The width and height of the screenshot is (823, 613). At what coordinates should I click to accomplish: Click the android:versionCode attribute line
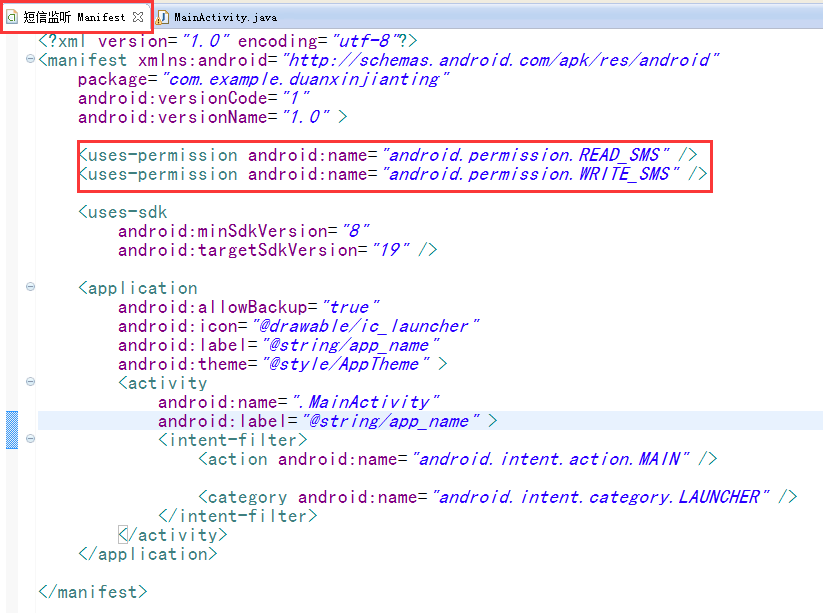click(x=194, y=98)
